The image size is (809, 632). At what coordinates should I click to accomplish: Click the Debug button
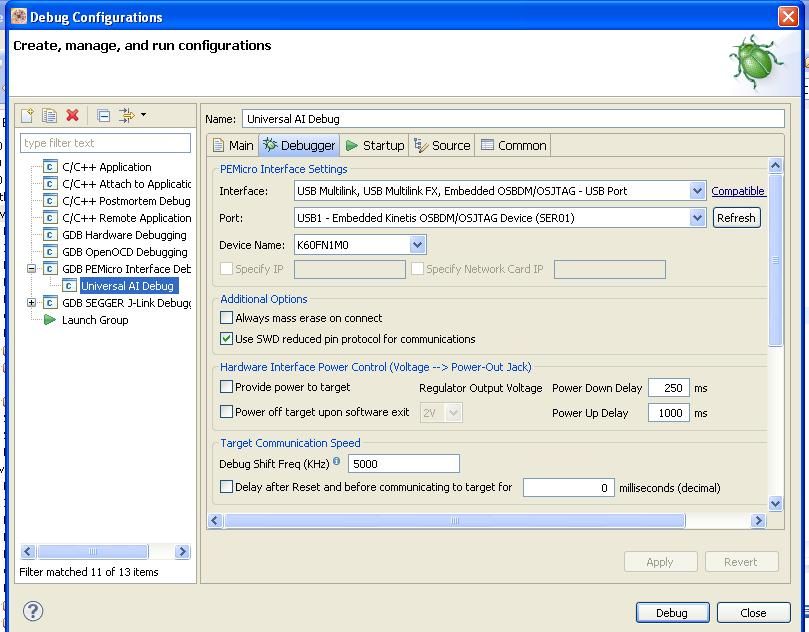(x=672, y=612)
